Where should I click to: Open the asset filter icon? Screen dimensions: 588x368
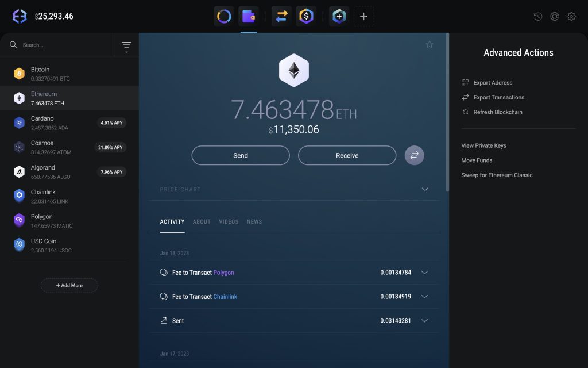pyautogui.click(x=126, y=47)
